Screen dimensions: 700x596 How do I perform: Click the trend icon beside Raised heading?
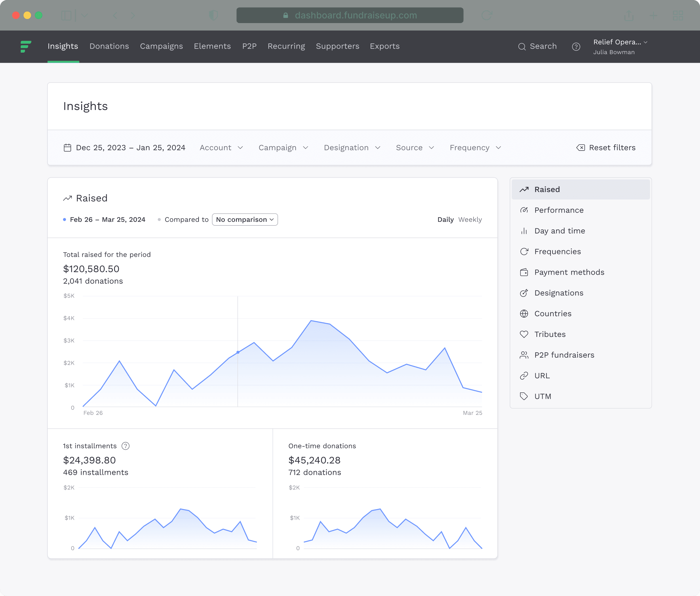(x=68, y=198)
